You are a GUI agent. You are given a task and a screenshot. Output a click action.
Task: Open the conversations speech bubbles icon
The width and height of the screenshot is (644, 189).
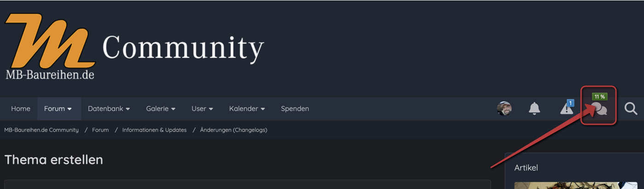599,110
